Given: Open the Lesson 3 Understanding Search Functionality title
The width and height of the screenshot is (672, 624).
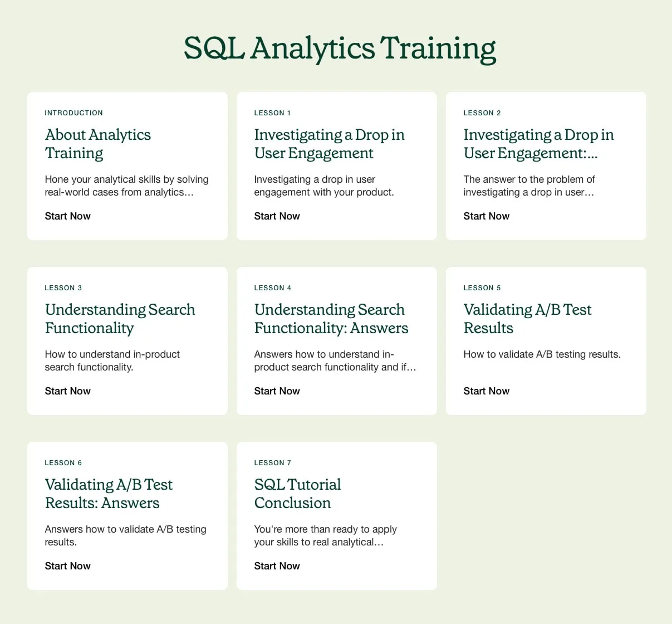Looking at the screenshot, I should [x=120, y=319].
